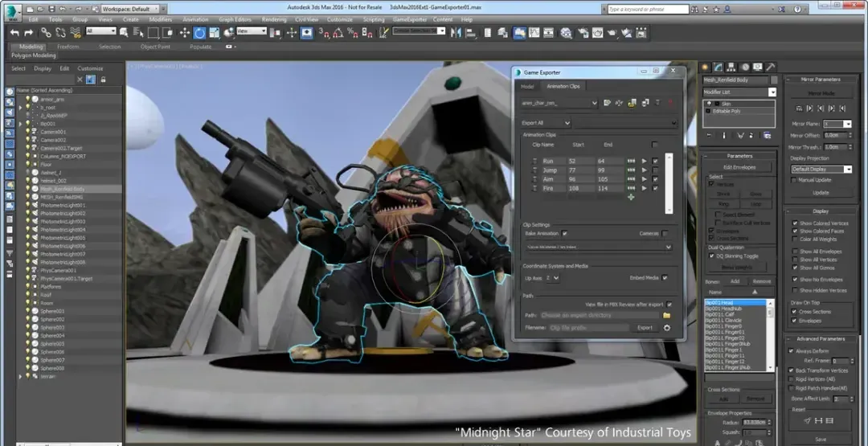Click the Export button in Game Exporter

[645, 328]
